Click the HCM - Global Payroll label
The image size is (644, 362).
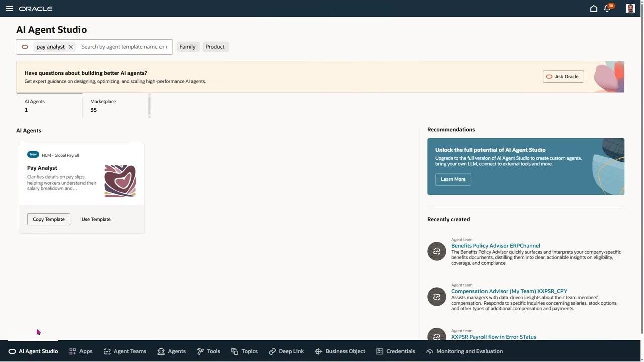coord(60,155)
